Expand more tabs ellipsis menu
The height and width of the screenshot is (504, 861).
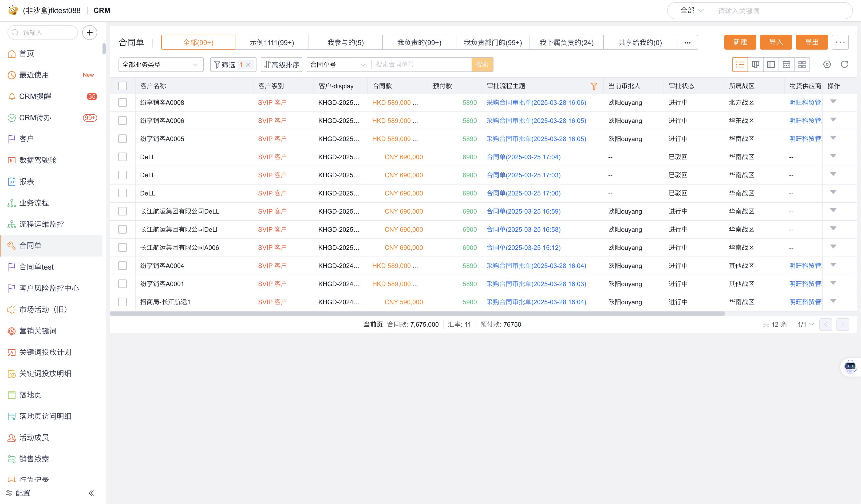click(x=688, y=42)
